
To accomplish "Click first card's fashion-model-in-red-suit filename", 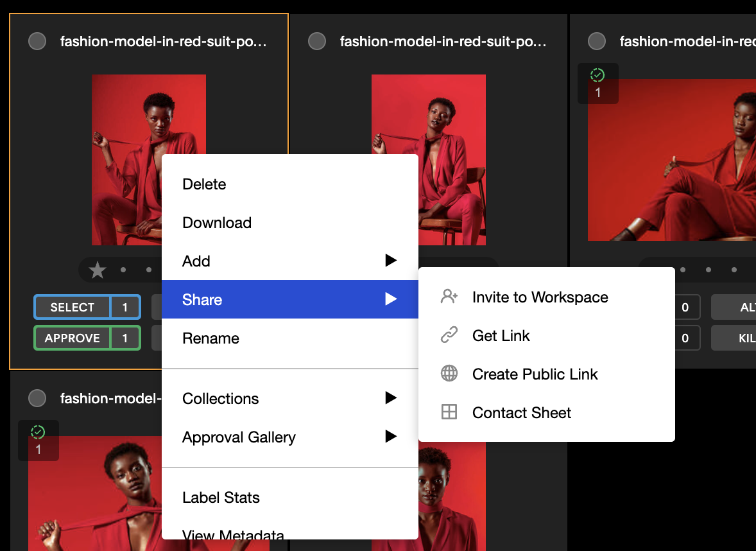I will [x=163, y=42].
